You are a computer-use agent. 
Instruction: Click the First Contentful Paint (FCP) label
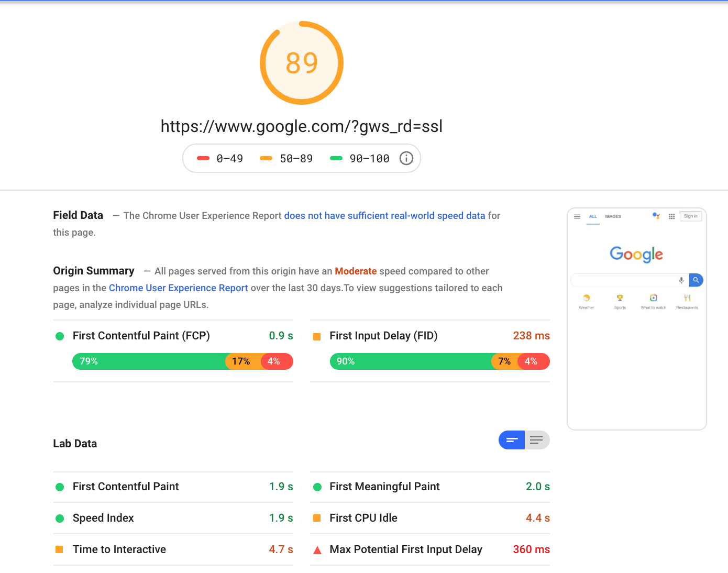tap(141, 336)
